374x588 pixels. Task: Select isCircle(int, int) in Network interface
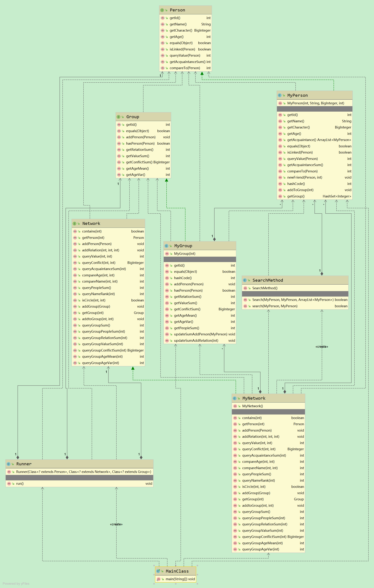pyautogui.click(x=94, y=300)
